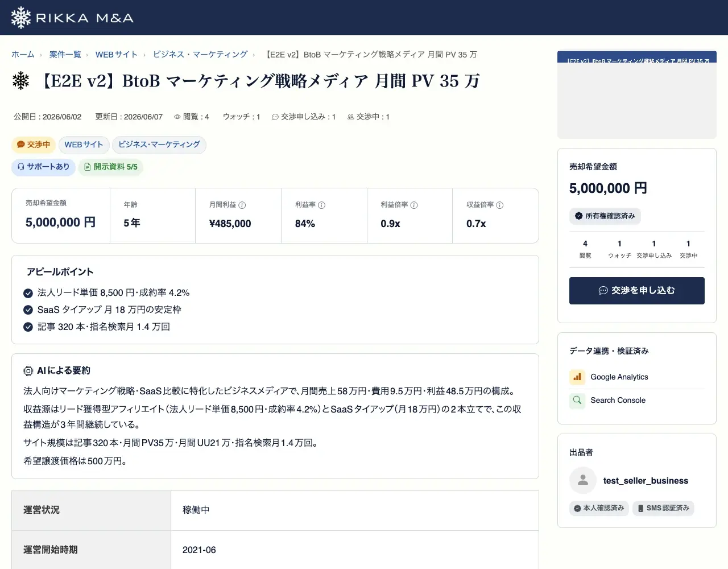The height and width of the screenshot is (569, 728).
Task: Click the chat icon in 交渉中 badge
Action: [x=21, y=145]
